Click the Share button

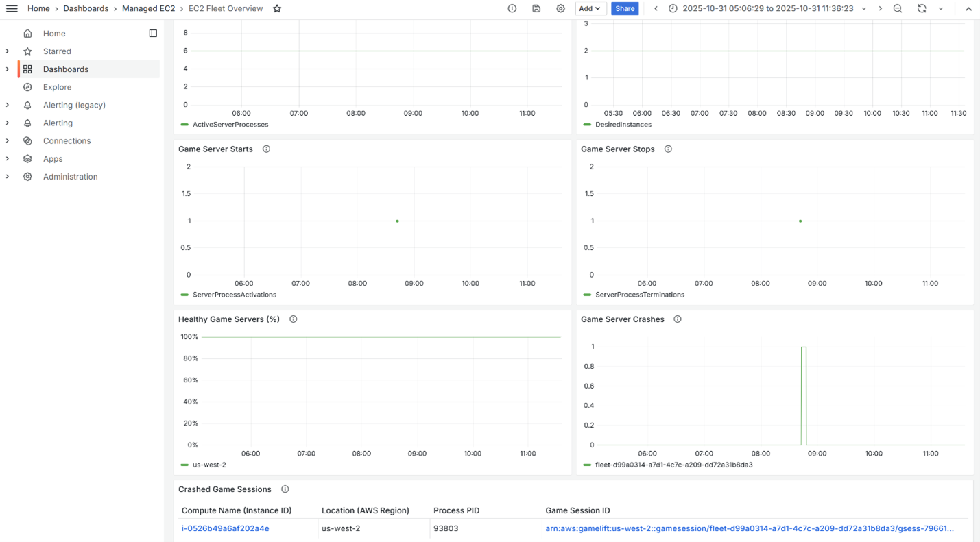(625, 9)
